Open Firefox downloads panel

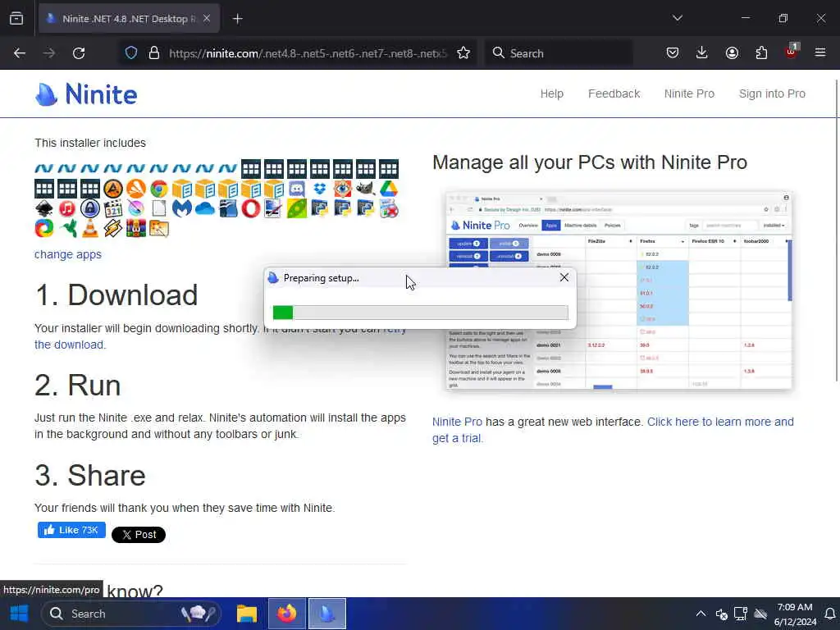tap(702, 52)
